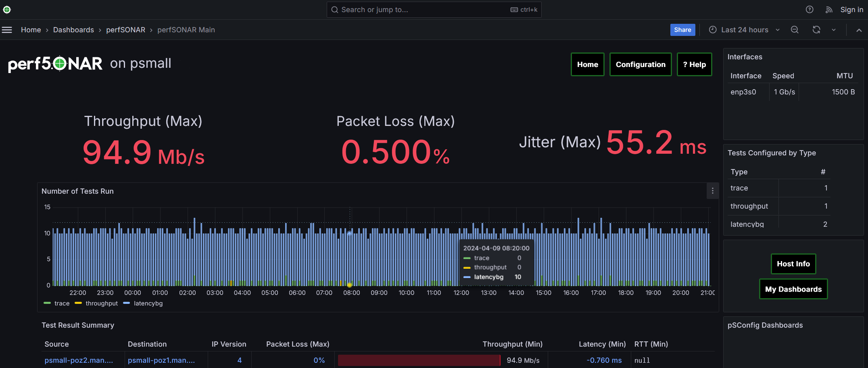
Task: Open the hamburger navigation menu
Action: (x=7, y=30)
